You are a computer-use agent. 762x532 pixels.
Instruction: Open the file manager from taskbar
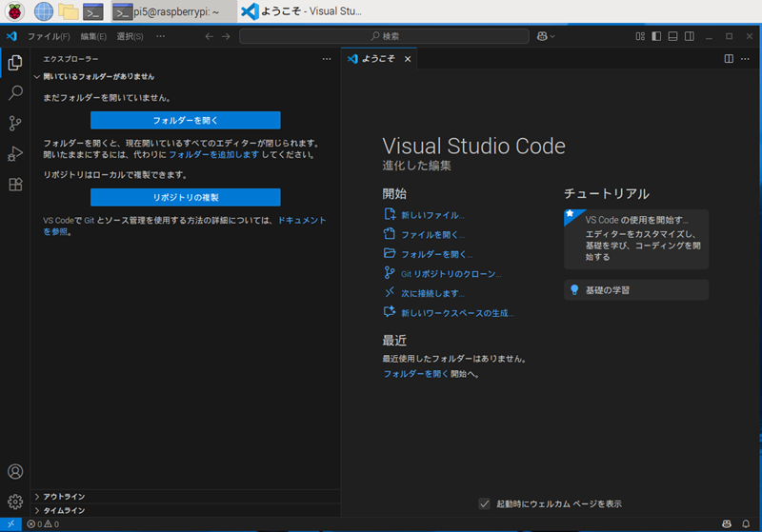pyautogui.click(x=69, y=11)
